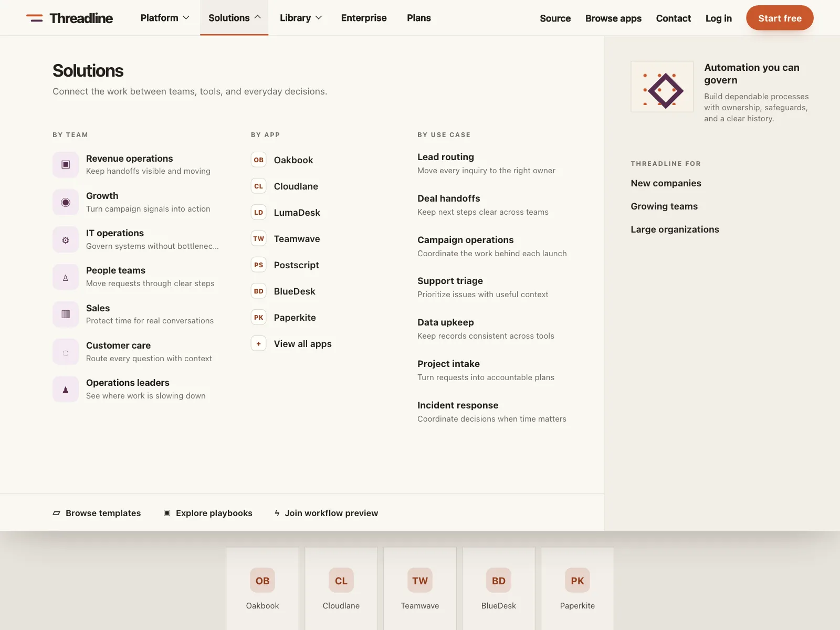The width and height of the screenshot is (840, 630).
Task: Click the IT operations title
Action: (115, 233)
